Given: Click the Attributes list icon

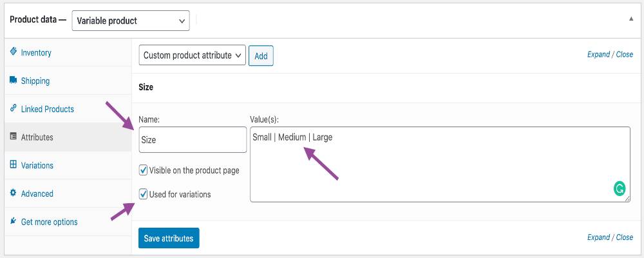Looking at the screenshot, I should [x=14, y=137].
